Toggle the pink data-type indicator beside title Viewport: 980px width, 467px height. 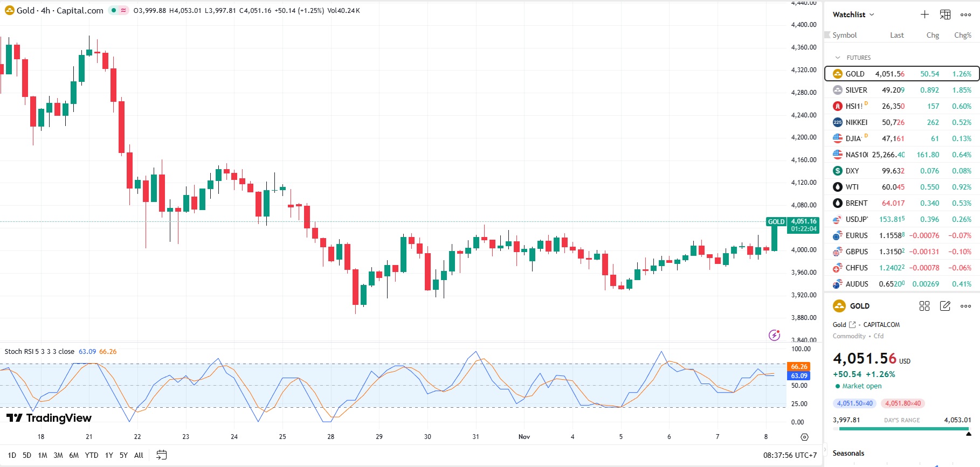coord(123,10)
